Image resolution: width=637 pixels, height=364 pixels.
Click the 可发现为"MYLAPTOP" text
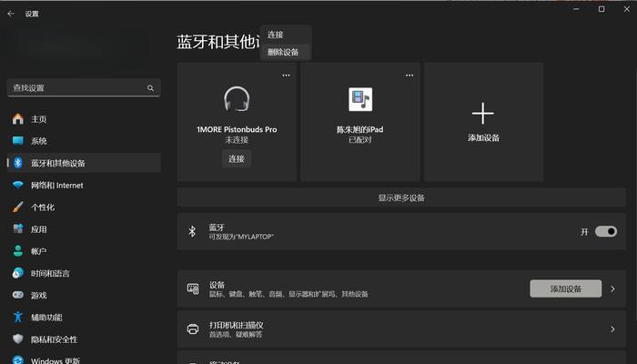tap(241, 237)
